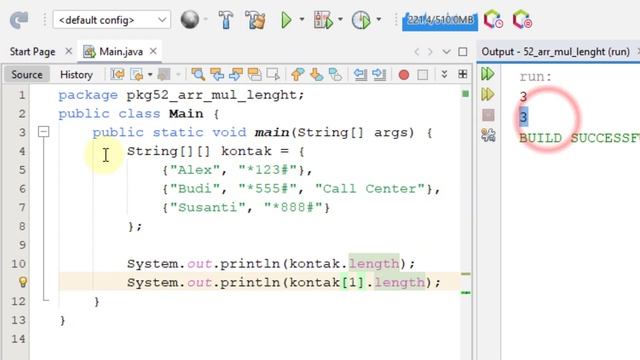Close the Start Page tab
Image resolution: width=640 pixels, height=360 pixels.
click(x=69, y=51)
